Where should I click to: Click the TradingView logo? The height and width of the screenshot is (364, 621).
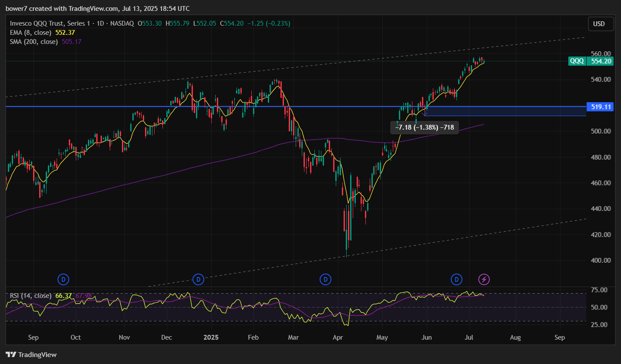[31, 354]
